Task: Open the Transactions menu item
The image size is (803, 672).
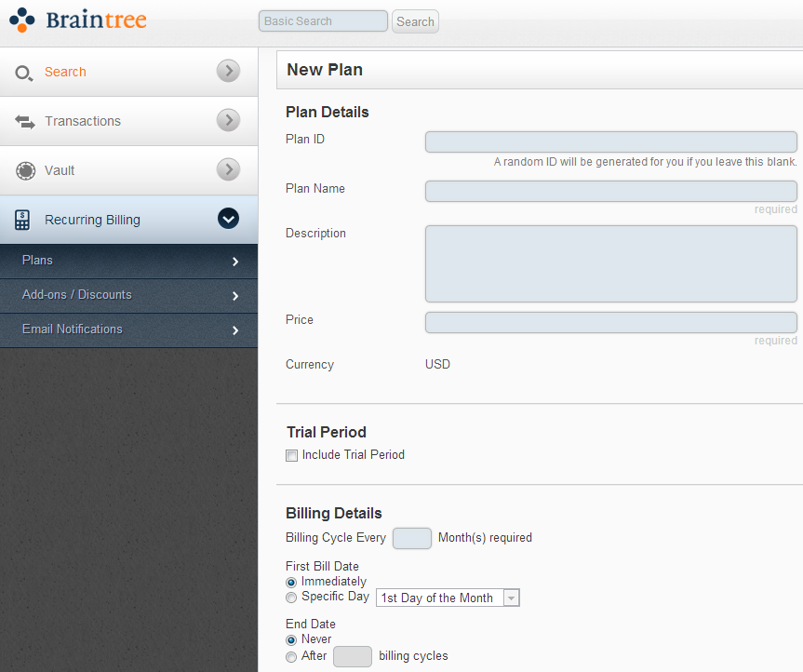Action: [x=128, y=121]
